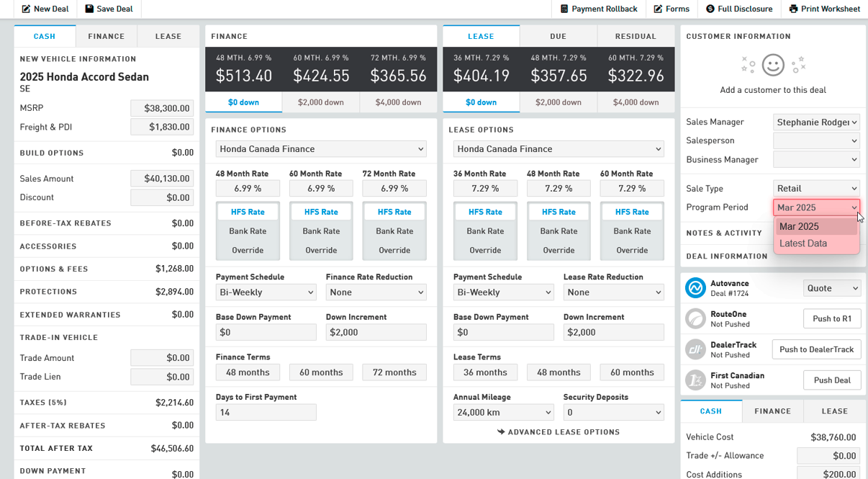Click the Print Worksheet printer icon
The image size is (868, 479).
coord(793,9)
